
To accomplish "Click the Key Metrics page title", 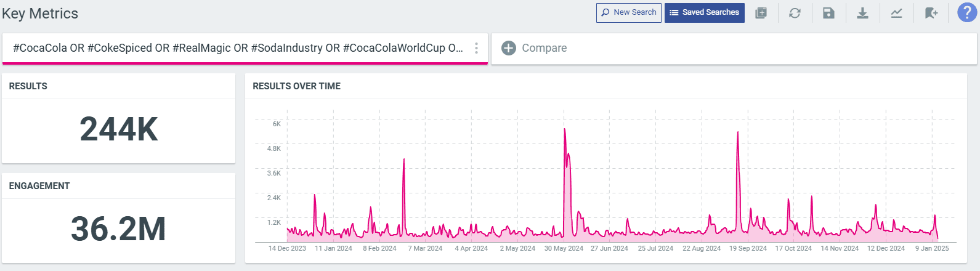I will pyautogui.click(x=40, y=14).
